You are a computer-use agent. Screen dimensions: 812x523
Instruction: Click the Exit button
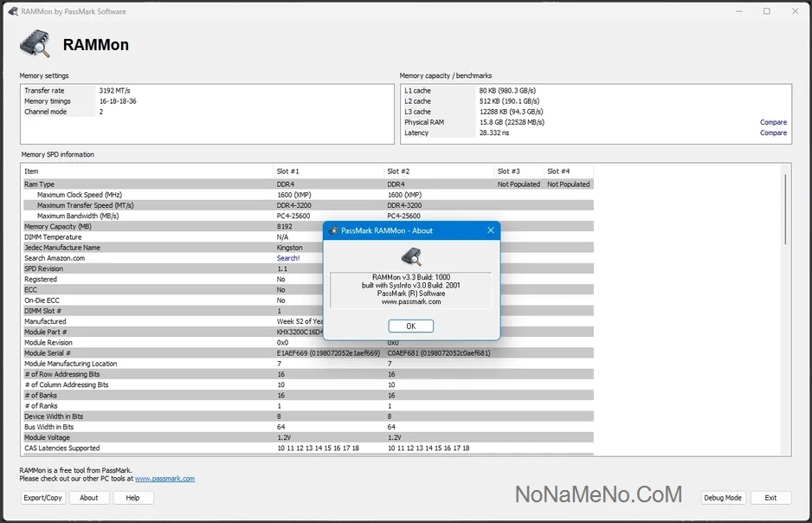770,498
